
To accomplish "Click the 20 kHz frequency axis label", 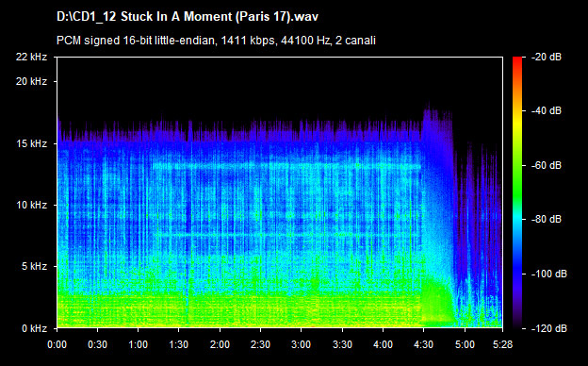I will pos(31,81).
